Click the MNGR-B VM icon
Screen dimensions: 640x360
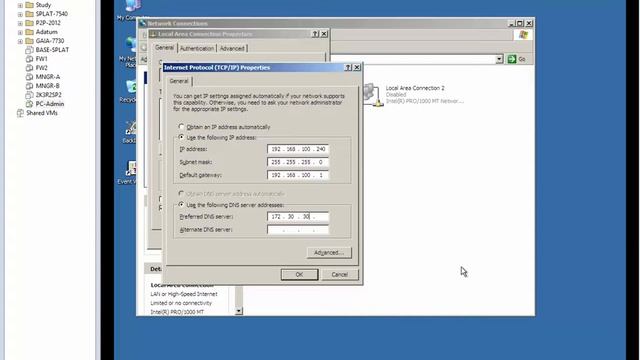click(29, 86)
